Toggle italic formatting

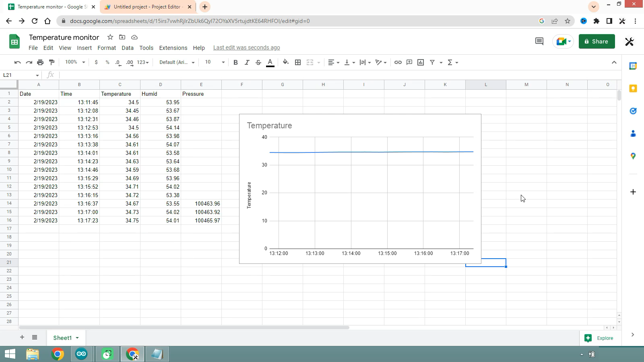pyautogui.click(x=247, y=62)
